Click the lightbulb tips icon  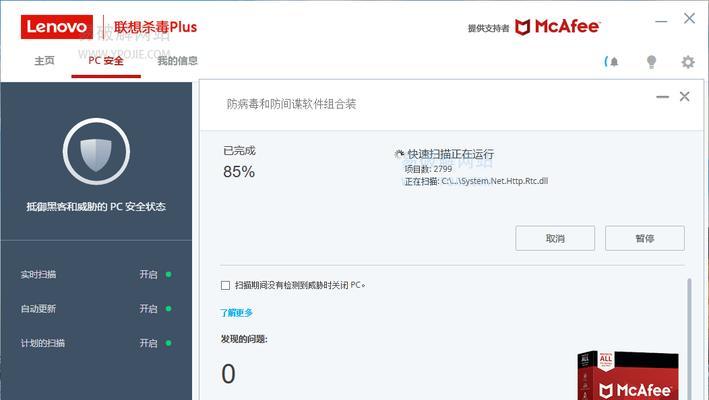click(x=651, y=61)
